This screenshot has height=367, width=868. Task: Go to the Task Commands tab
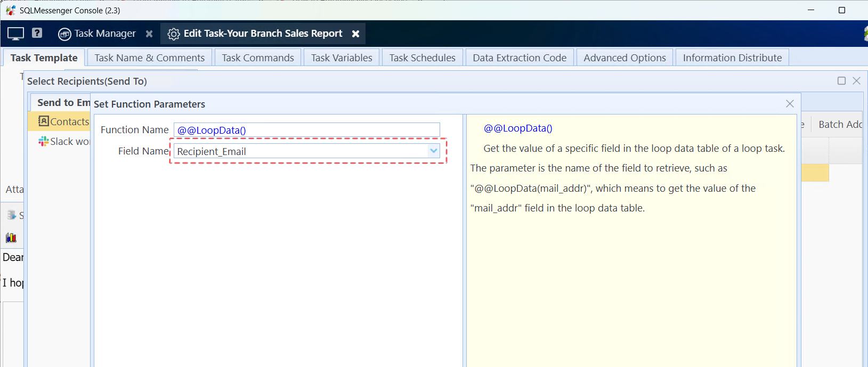pos(258,58)
